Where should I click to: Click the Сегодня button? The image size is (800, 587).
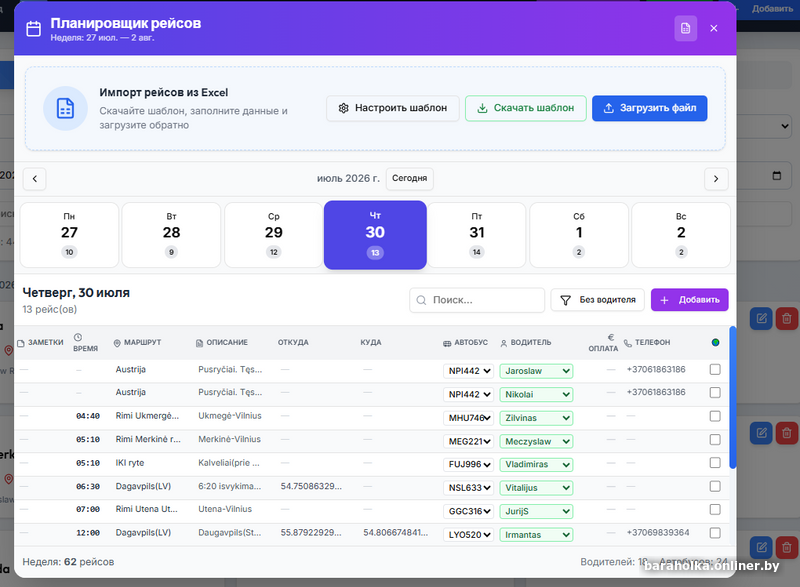[410, 178]
